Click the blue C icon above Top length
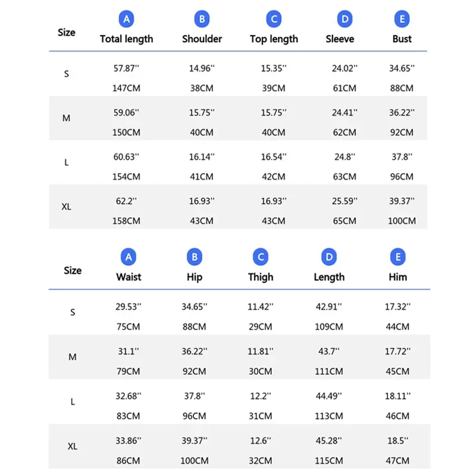 274,20
